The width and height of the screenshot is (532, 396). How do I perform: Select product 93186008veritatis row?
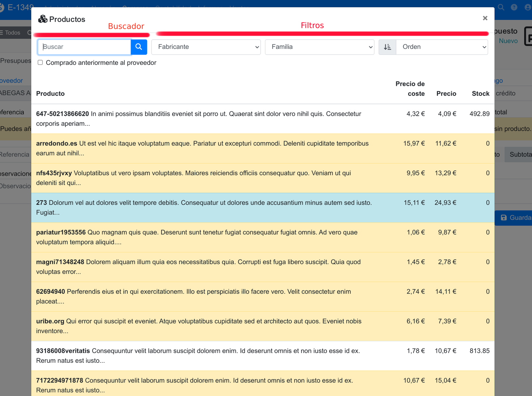pos(263,355)
